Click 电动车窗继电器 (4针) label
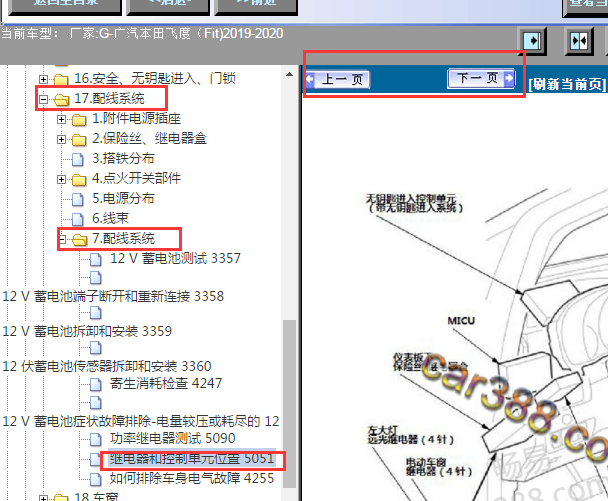 pos(439,467)
